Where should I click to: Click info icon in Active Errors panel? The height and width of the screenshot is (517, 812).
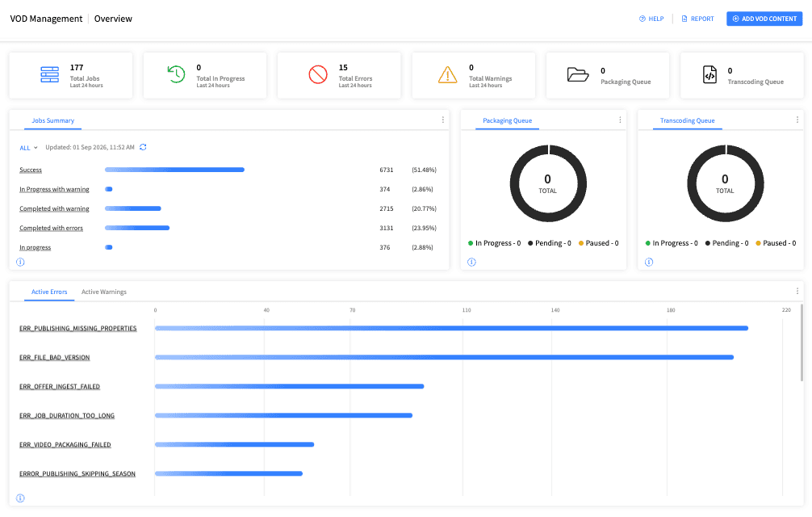20,498
